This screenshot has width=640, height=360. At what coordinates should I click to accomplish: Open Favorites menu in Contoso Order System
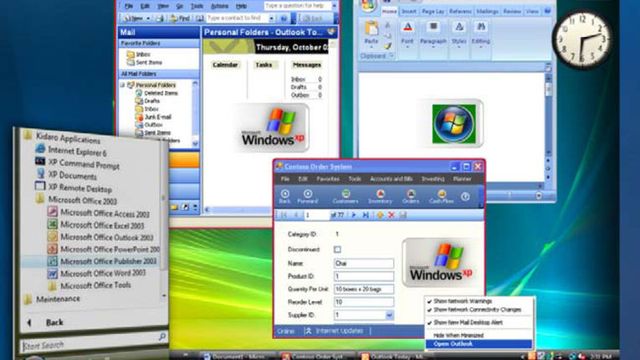click(x=328, y=179)
